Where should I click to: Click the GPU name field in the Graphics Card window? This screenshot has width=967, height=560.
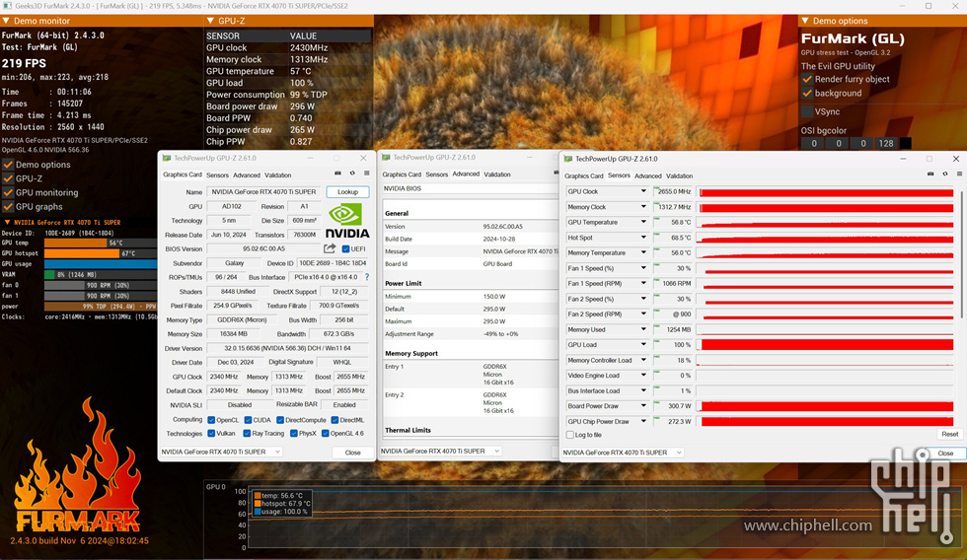[x=264, y=192]
